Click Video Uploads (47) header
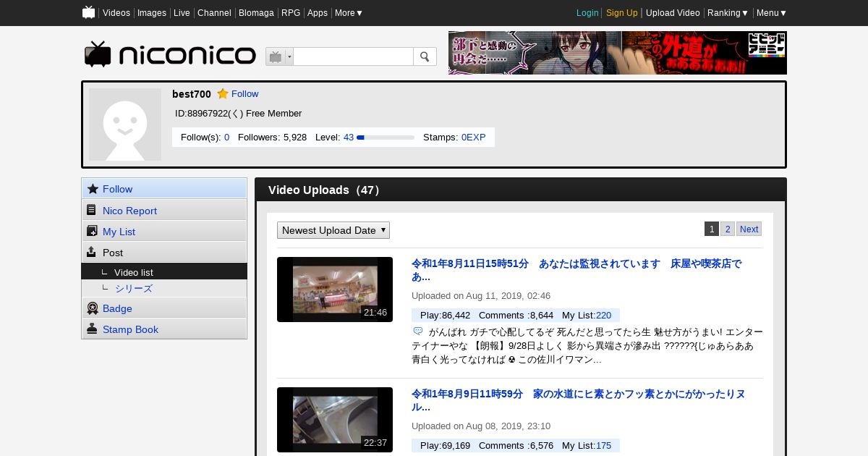The height and width of the screenshot is (456, 868). [x=325, y=190]
